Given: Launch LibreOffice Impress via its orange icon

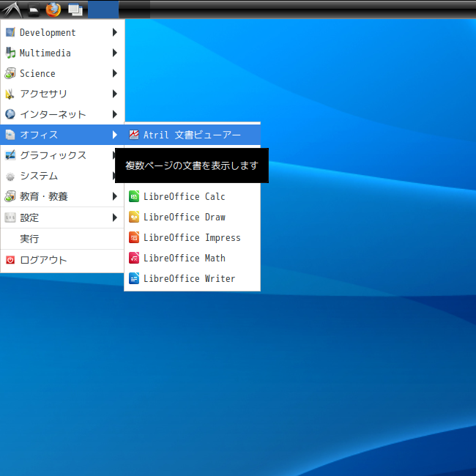Looking at the screenshot, I should 134,237.
